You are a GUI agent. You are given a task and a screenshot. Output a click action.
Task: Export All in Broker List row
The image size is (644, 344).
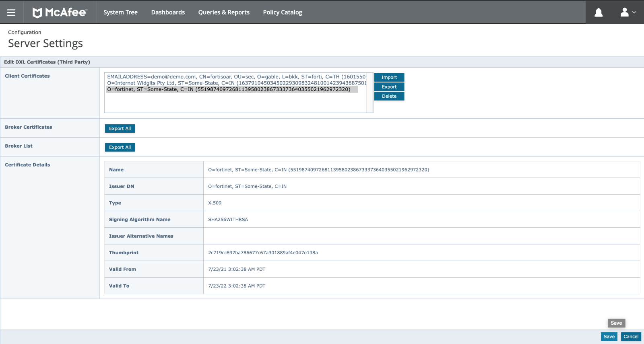coord(120,147)
